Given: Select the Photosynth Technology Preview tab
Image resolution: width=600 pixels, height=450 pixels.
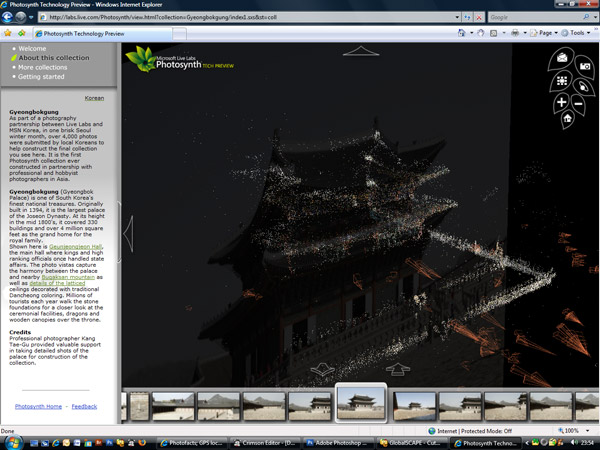Looking at the screenshot, I should point(102,34).
